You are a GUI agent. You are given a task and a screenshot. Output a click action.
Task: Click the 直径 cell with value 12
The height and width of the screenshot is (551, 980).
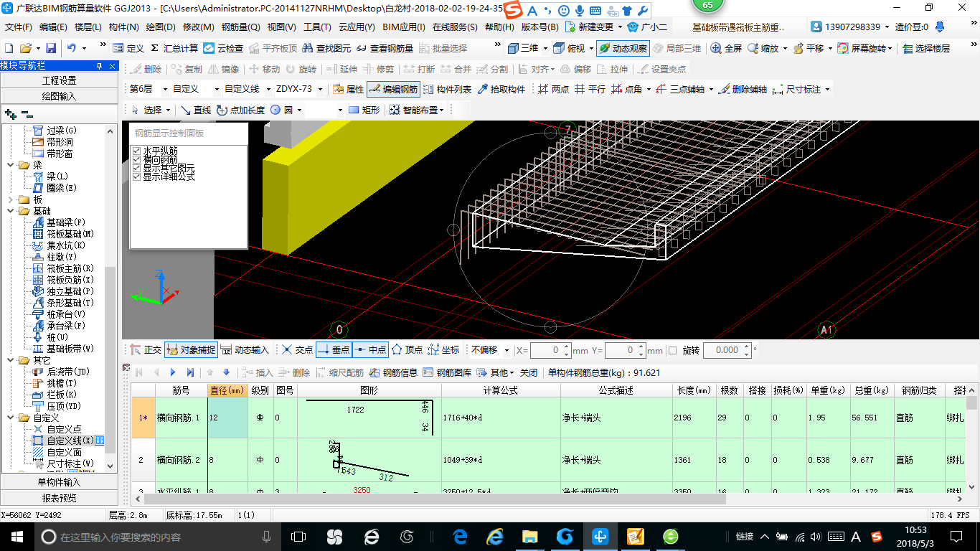pos(228,417)
